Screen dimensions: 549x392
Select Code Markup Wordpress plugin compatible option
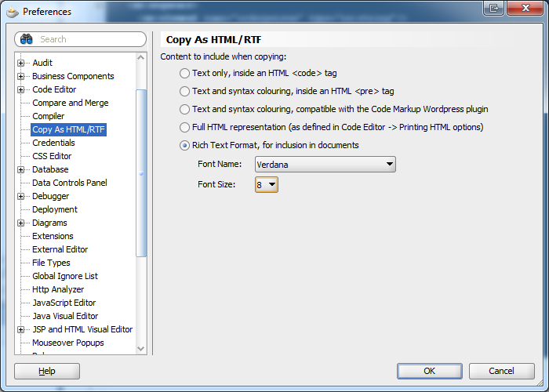coord(184,109)
